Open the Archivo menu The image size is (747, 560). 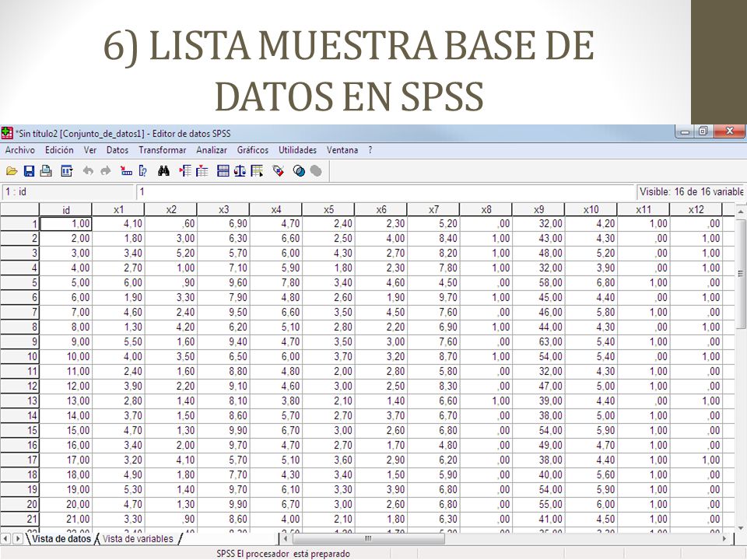[20, 150]
